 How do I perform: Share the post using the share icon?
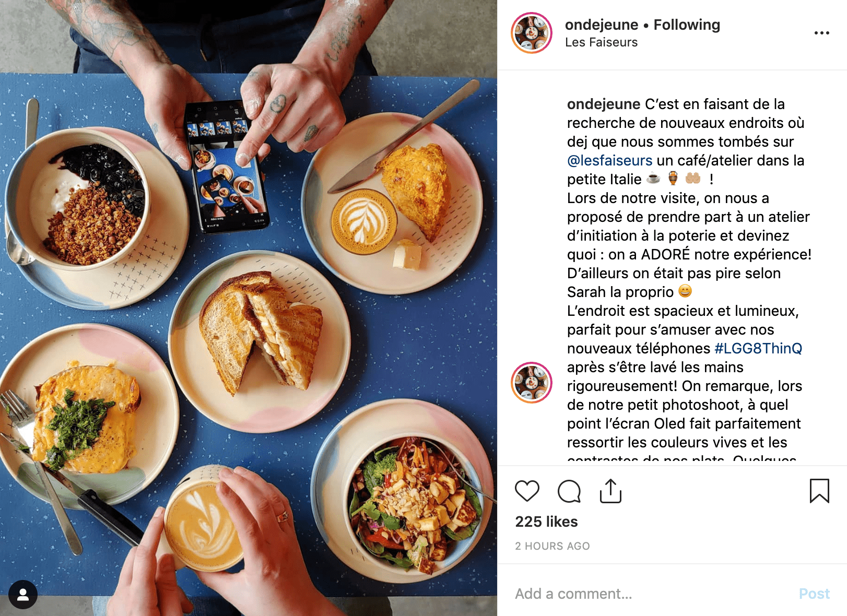[610, 491]
